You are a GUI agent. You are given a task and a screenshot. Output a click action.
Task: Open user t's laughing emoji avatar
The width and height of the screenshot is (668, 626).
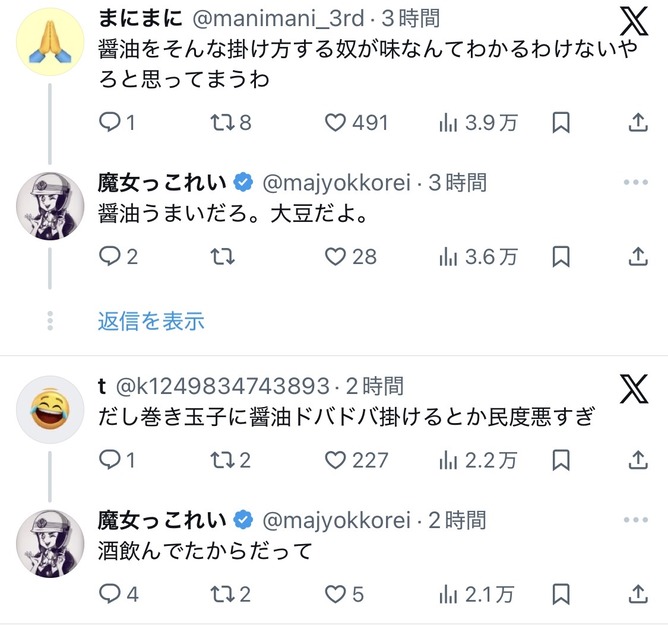50,409
